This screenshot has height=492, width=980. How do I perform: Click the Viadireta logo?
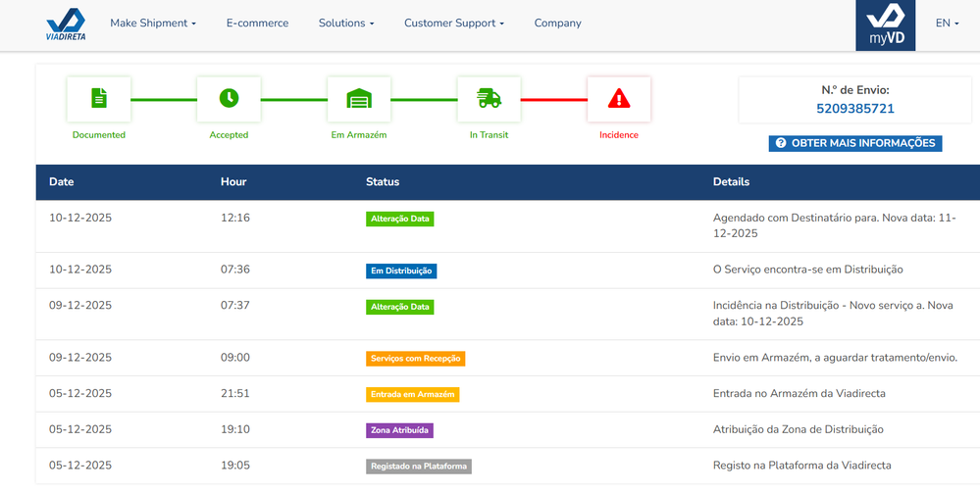pos(66,24)
